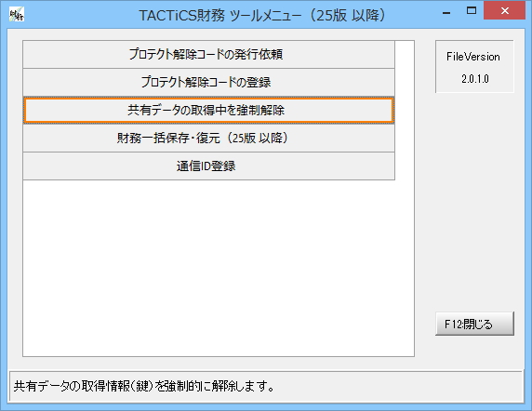Maximize the ツールメニュー window
Viewport: 532px width, 411px height.
(472, 11)
